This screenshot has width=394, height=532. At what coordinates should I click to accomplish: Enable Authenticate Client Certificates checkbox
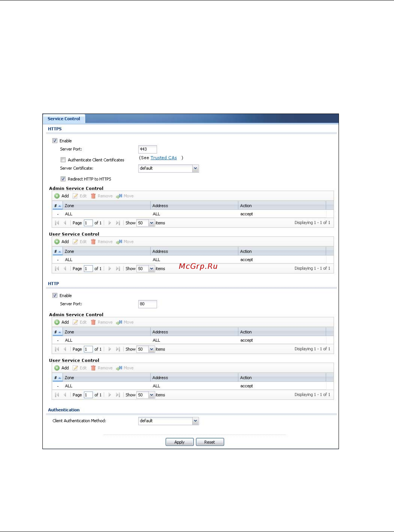63,160
